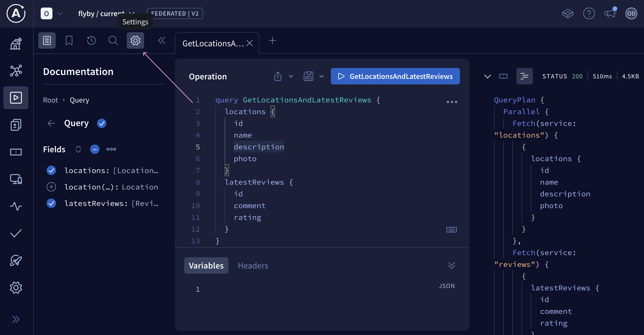Uncheck the locations field
644x335 pixels.
51,171
